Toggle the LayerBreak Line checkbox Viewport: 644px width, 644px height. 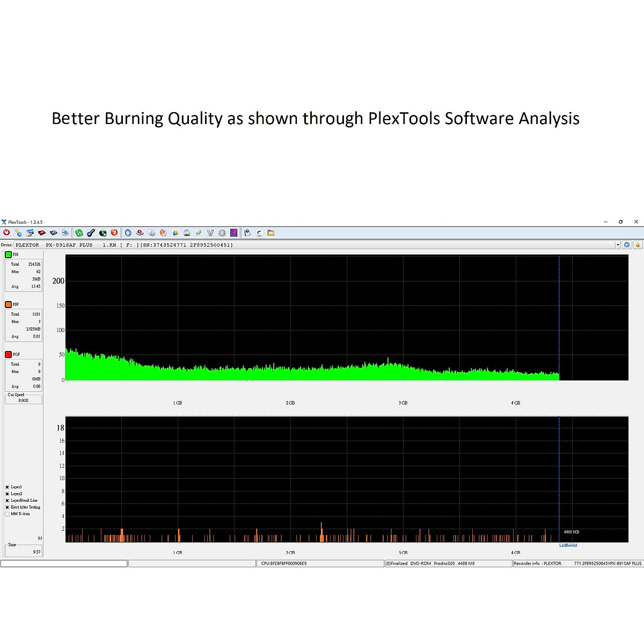(x=8, y=501)
